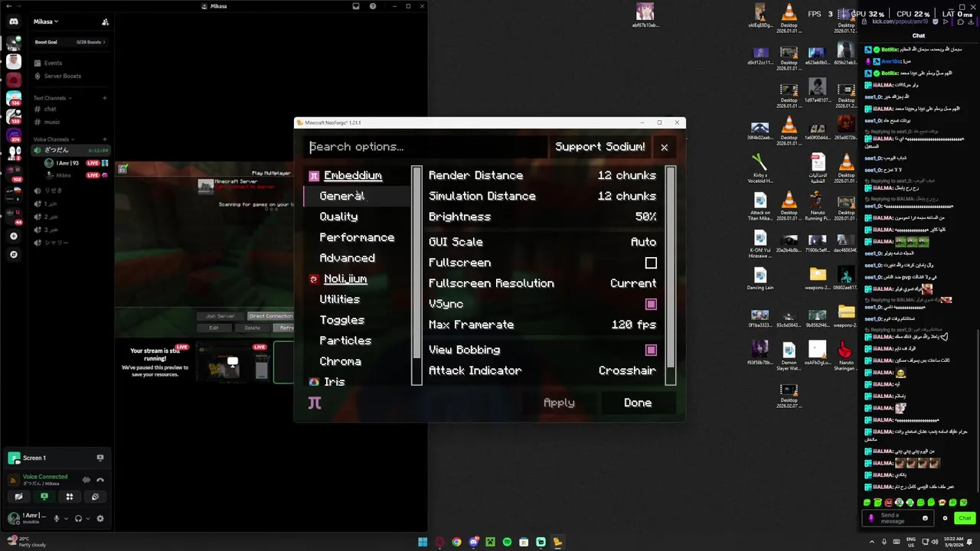Viewport: 980px width, 551px height.
Task: Dismiss Support Sodium banner with X
Action: (664, 147)
